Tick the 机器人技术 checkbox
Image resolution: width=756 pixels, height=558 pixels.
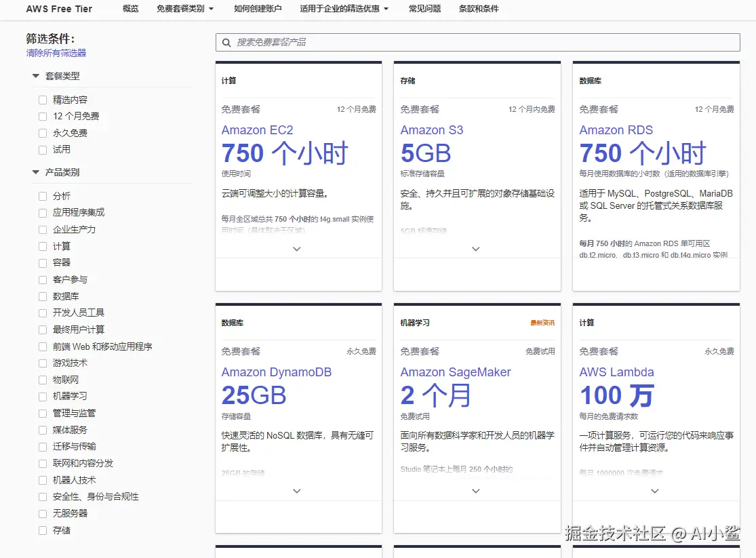(x=43, y=480)
